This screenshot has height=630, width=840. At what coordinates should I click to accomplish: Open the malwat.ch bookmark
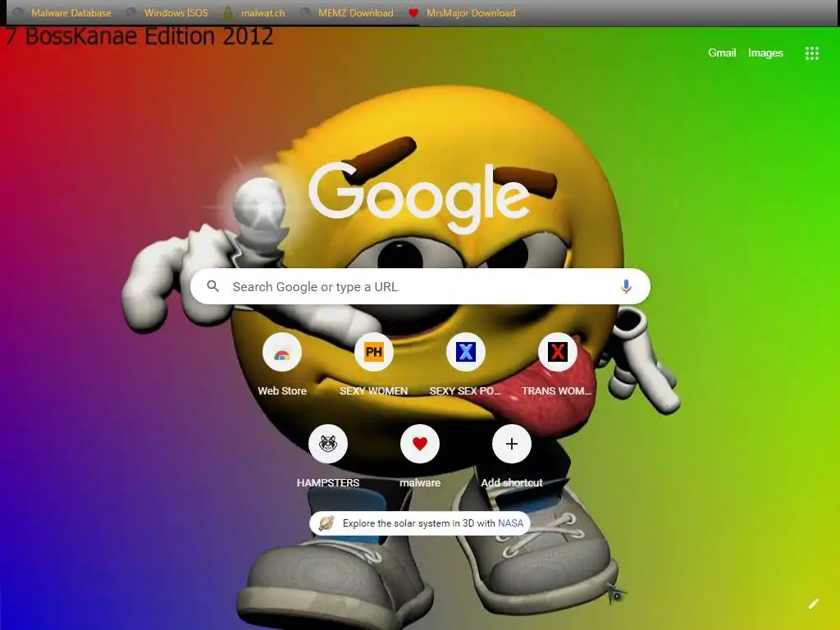click(254, 13)
